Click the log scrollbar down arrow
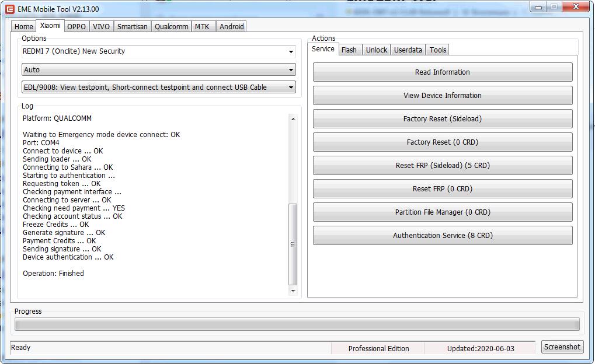Viewport: 595px width, 364px height. [293, 291]
